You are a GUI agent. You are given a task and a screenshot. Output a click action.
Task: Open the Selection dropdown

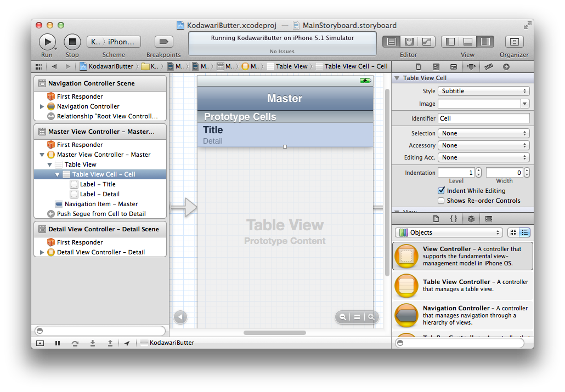point(484,133)
